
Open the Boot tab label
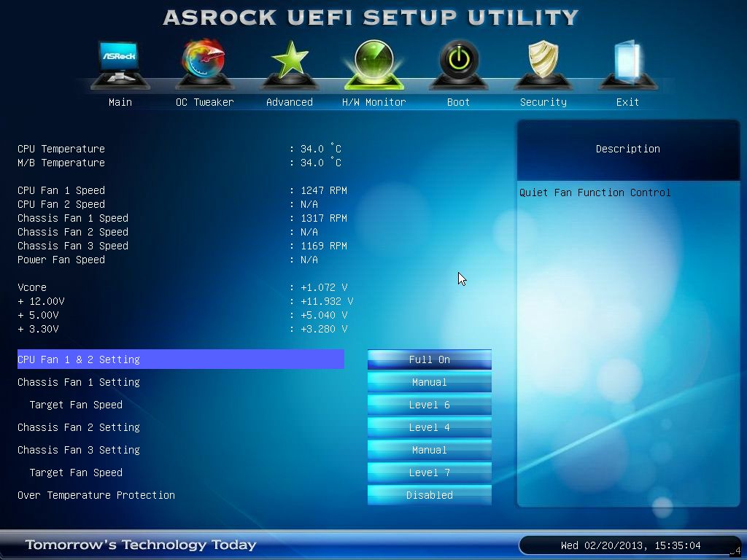coord(458,102)
